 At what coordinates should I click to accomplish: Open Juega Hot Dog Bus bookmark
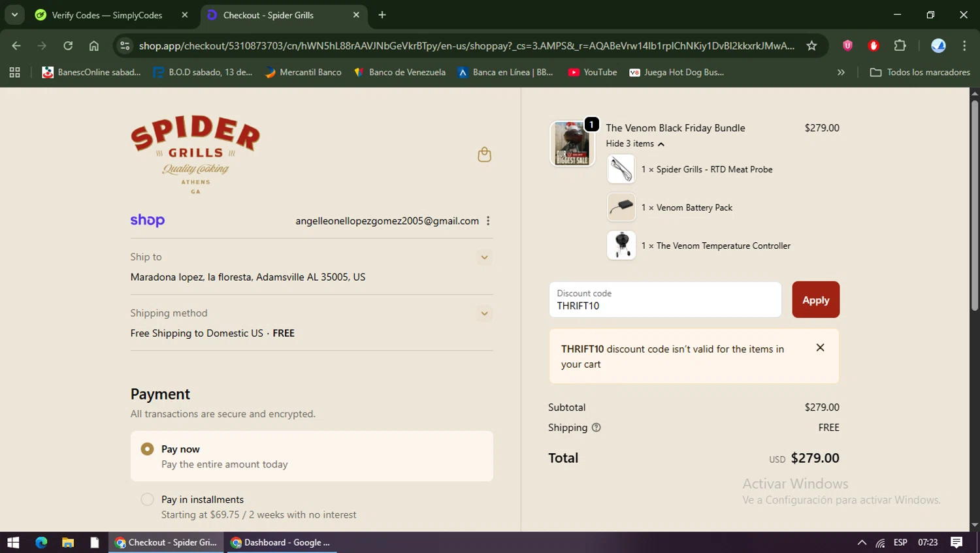[676, 72]
